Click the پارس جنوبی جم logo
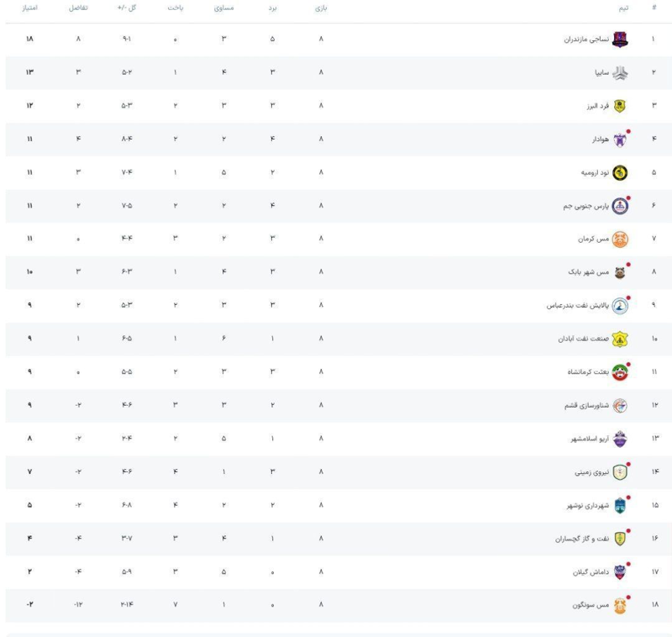 tap(619, 206)
